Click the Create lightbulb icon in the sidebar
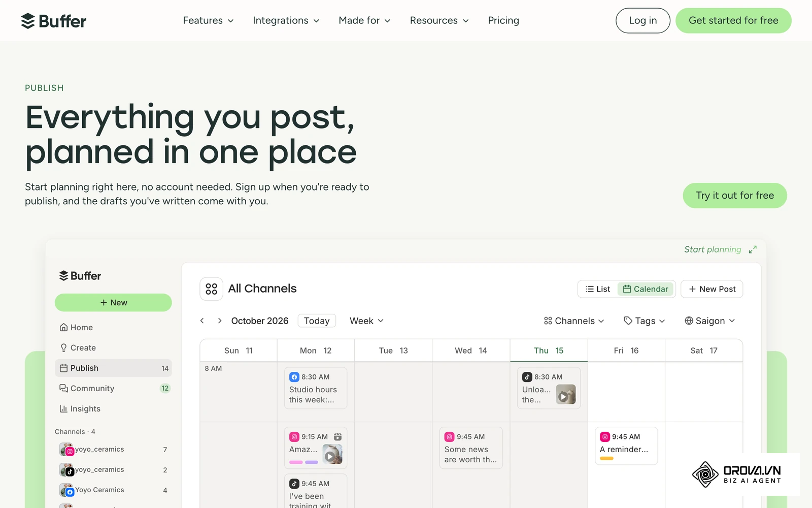The height and width of the screenshot is (508, 812). (63, 348)
